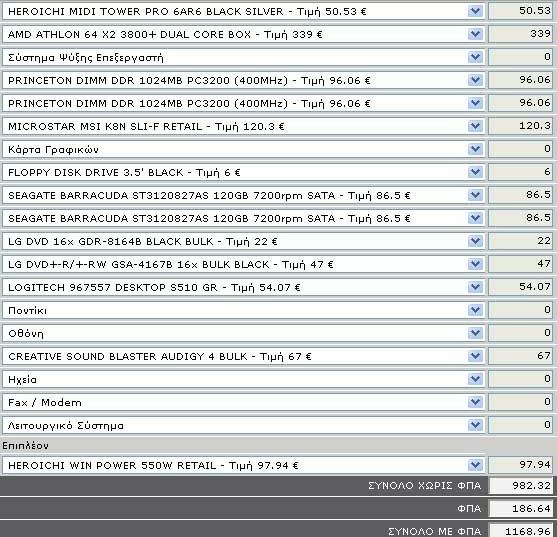Expand the Ηχεία dropdown

pyautogui.click(x=243, y=379)
